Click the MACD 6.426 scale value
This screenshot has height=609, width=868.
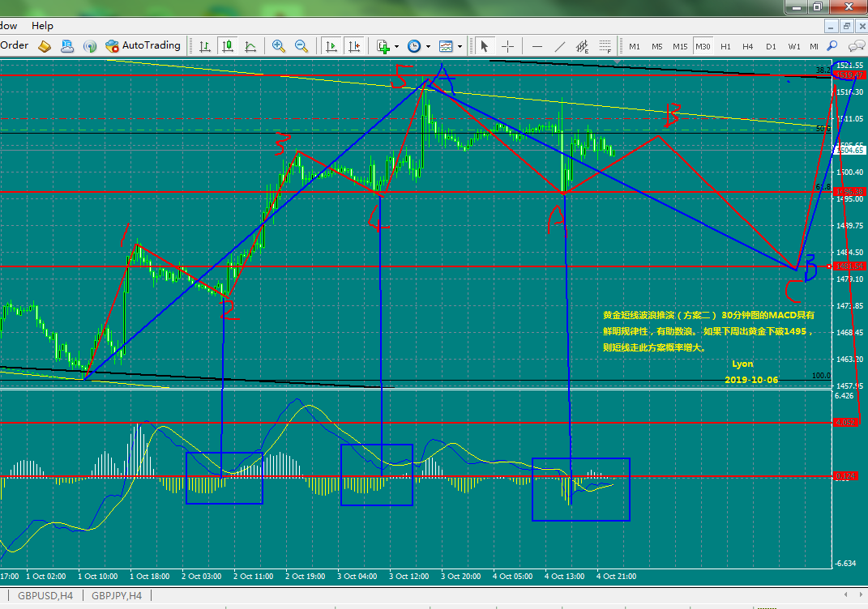844,396
